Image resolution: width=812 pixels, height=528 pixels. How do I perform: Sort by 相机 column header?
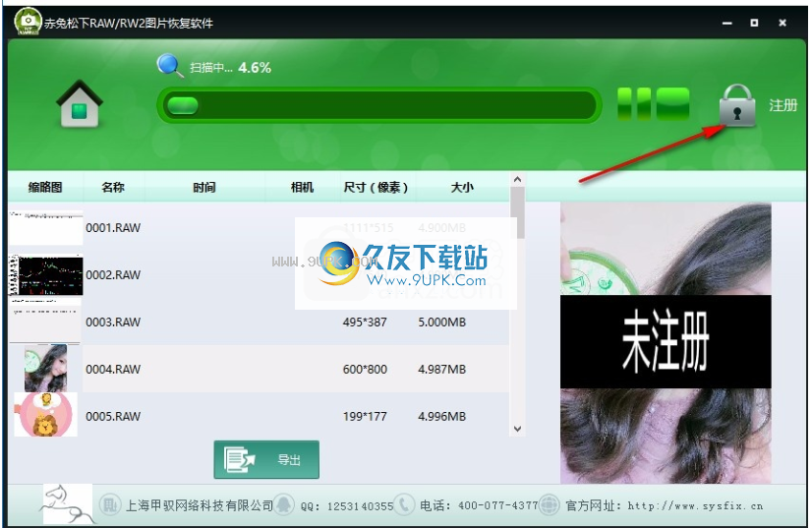[x=302, y=187]
